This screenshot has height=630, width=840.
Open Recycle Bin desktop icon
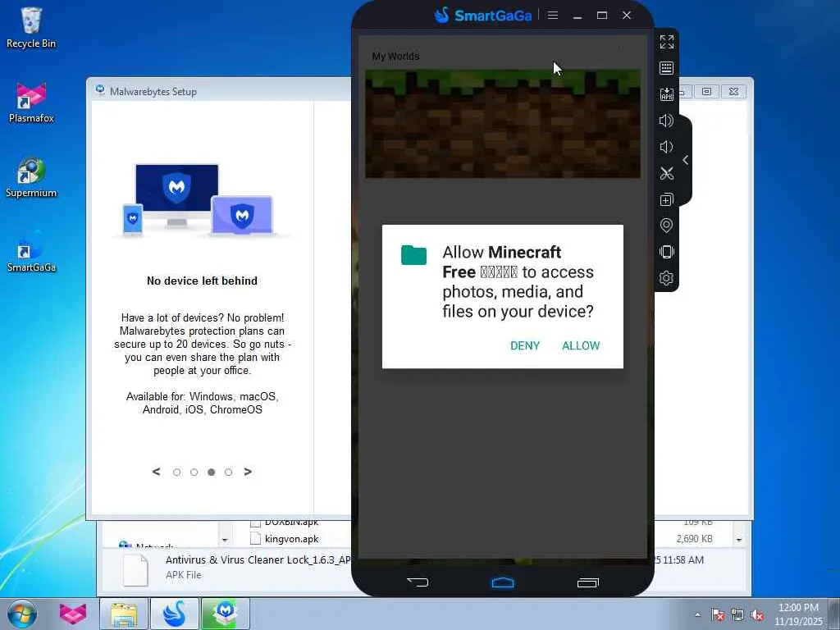31,28
